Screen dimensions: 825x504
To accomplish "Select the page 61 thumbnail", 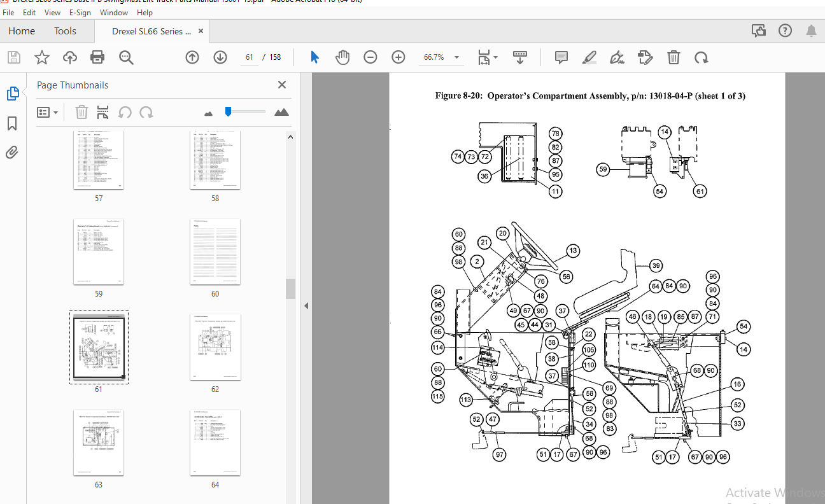I will point(99,347).
